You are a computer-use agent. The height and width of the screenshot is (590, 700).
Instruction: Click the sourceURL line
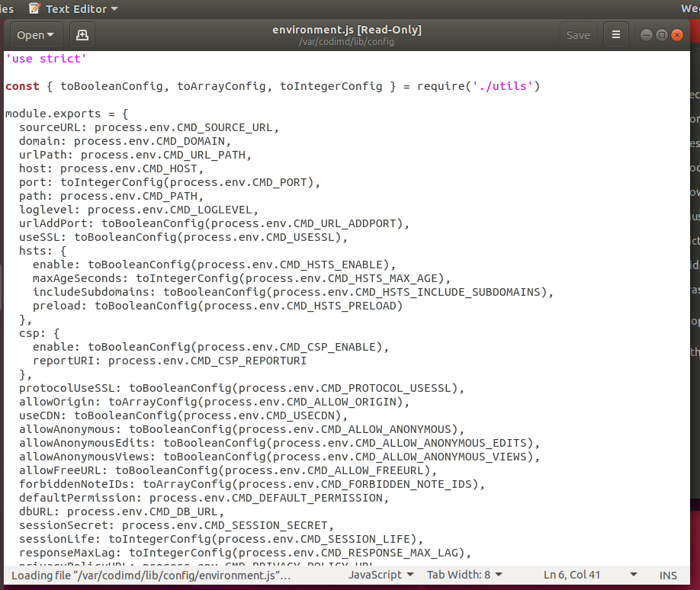click(149, 127)
